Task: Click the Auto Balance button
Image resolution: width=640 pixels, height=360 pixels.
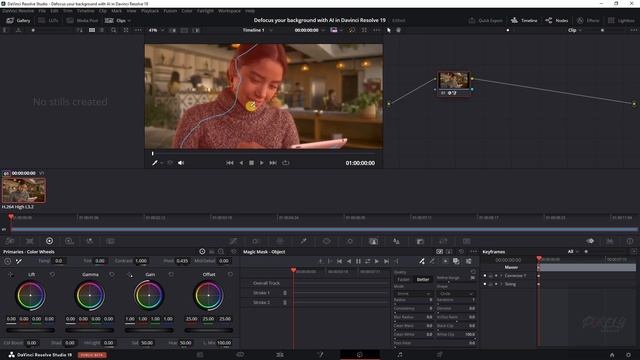Action: [8, 261]
